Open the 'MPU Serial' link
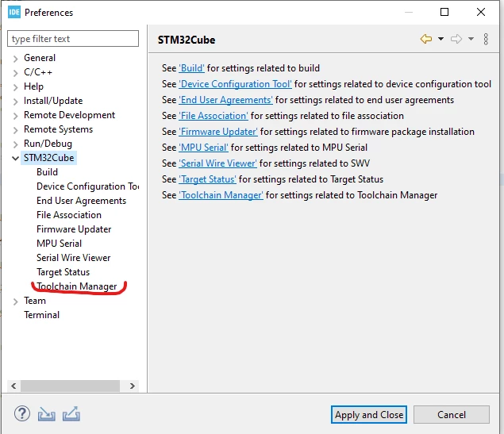The width and height of the screenshot is (504, 434). coord(203,148)
